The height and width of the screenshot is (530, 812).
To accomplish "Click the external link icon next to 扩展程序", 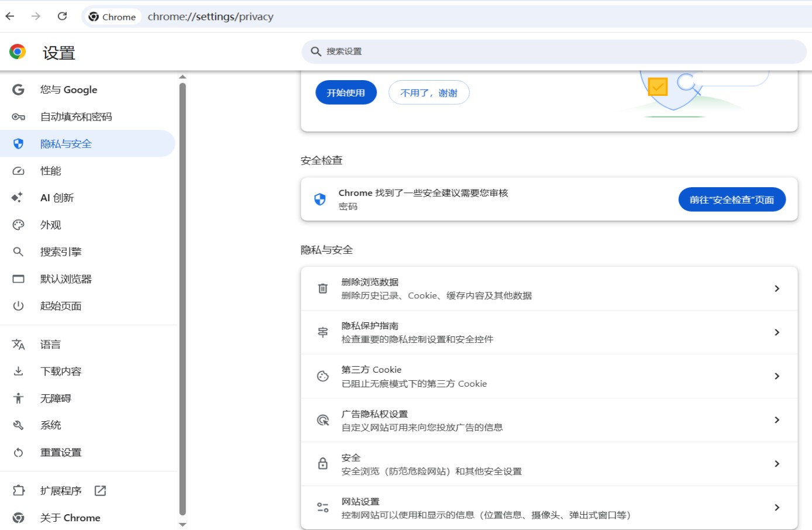I will pos(100,491).
